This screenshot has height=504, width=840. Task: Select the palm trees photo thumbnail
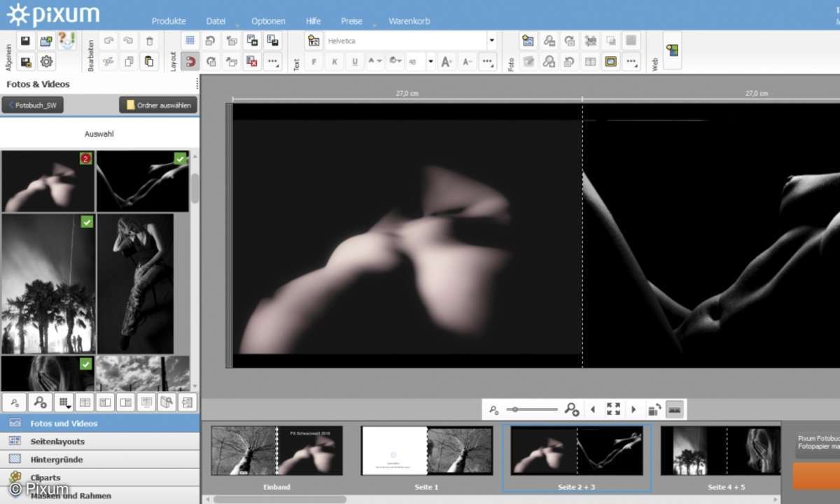48,283
